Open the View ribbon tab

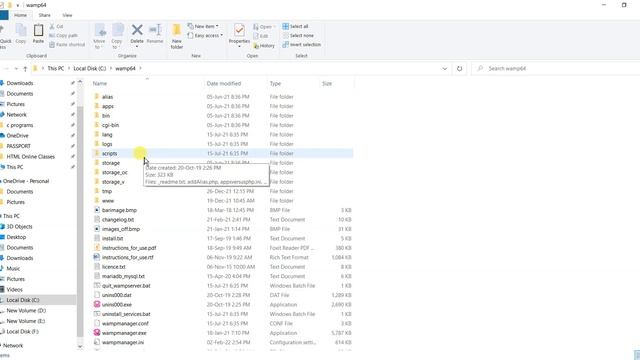[67, 15]
